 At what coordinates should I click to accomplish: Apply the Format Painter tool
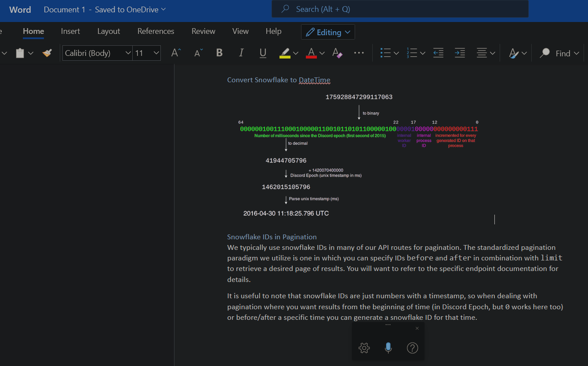(47, 52)
